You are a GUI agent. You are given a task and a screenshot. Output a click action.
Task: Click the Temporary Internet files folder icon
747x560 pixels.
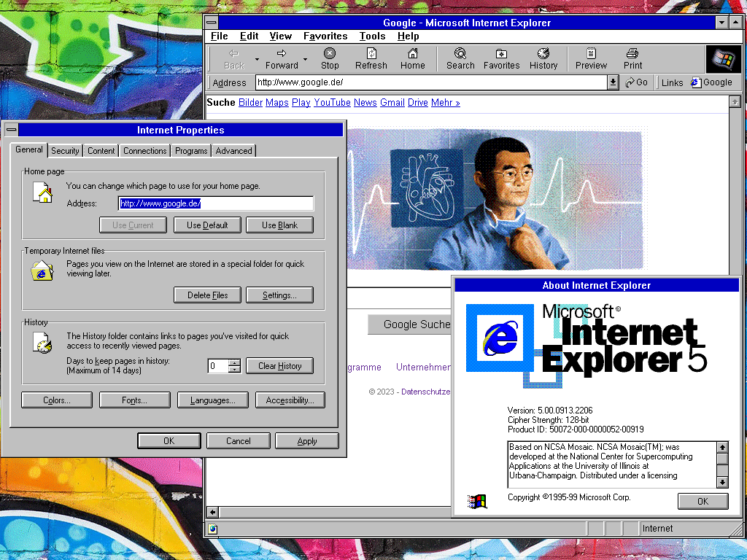pyautogui.click(x=42, y=271)
